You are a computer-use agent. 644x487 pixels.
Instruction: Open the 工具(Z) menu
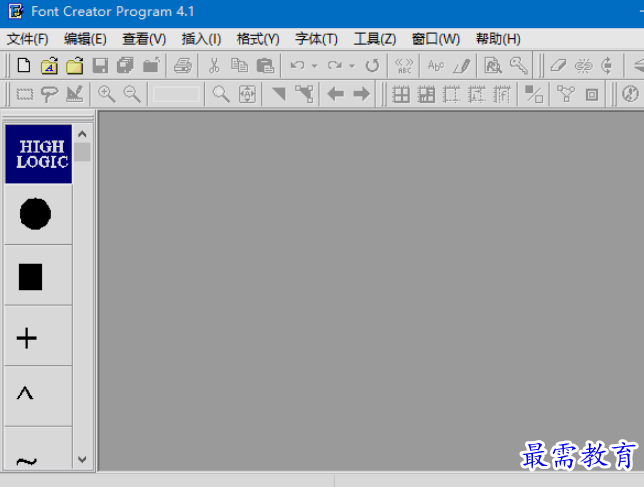pyautogui.click(x=375, y=39)
